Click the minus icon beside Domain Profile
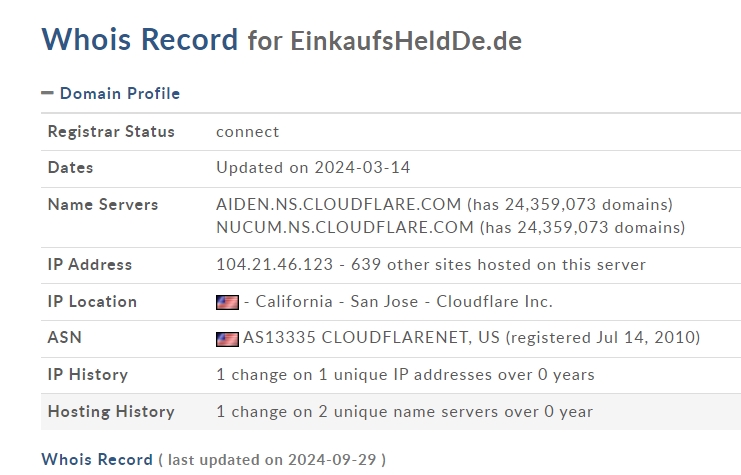Viewport: 741px width, 475px height. tap(47, 93)
